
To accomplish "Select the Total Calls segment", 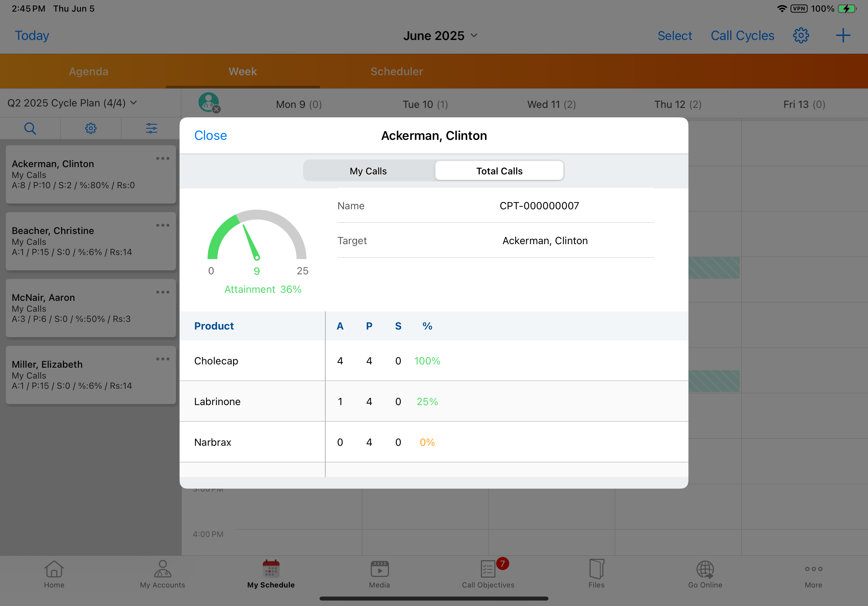I will point(499,171).
